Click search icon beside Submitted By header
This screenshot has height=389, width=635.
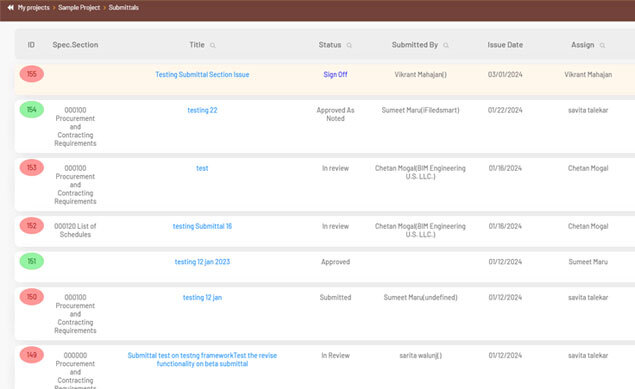(446, 45)
